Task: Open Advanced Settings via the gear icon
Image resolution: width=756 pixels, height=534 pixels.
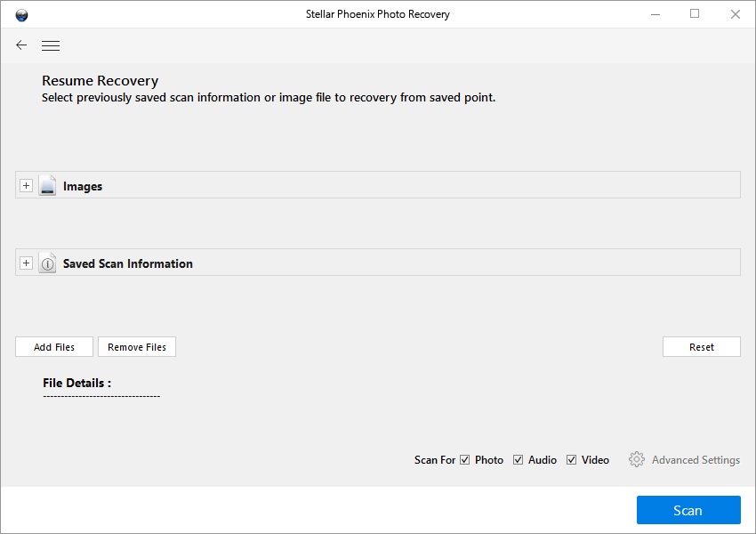Action: click(x=637, y=459)
